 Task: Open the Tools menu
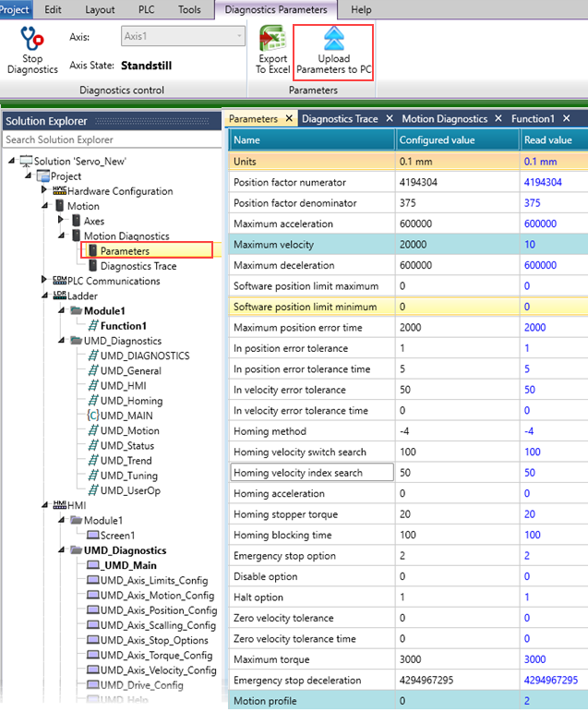point(189,9)
